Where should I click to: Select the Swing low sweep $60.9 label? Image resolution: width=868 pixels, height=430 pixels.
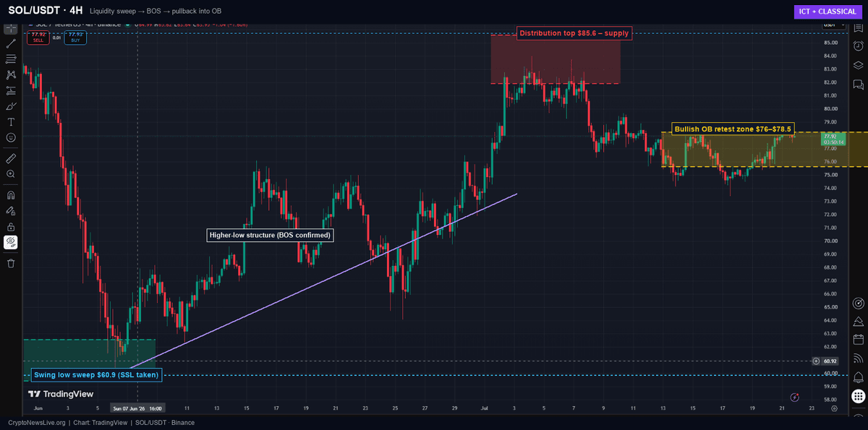point(96,374)
